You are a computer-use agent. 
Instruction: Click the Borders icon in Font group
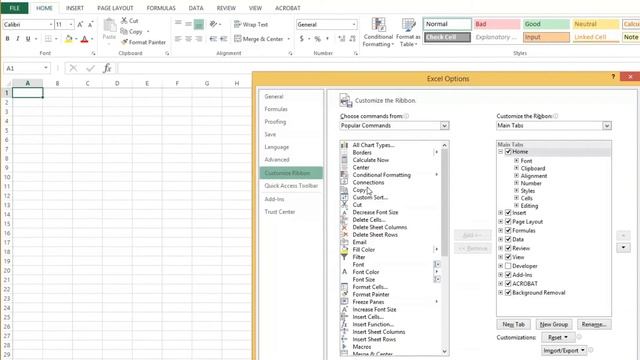pyautogui.click(x=48, y=39)
